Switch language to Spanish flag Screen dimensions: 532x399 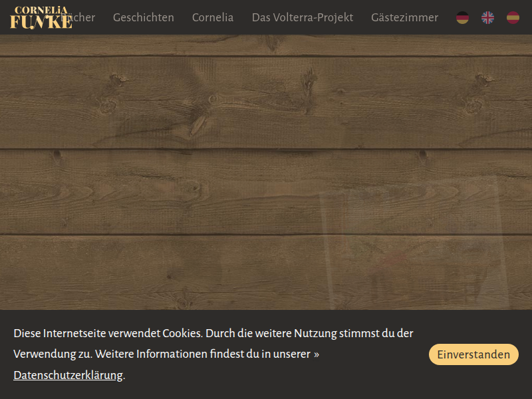513,18
